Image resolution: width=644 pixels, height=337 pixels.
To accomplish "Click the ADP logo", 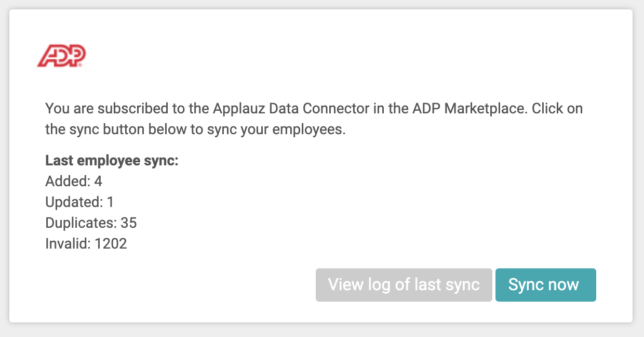I will click(61, 56).
